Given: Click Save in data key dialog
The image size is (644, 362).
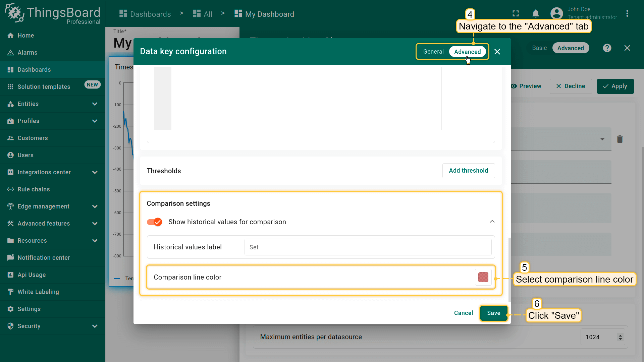Looking at the screenshot, I should tap(493, 313).
